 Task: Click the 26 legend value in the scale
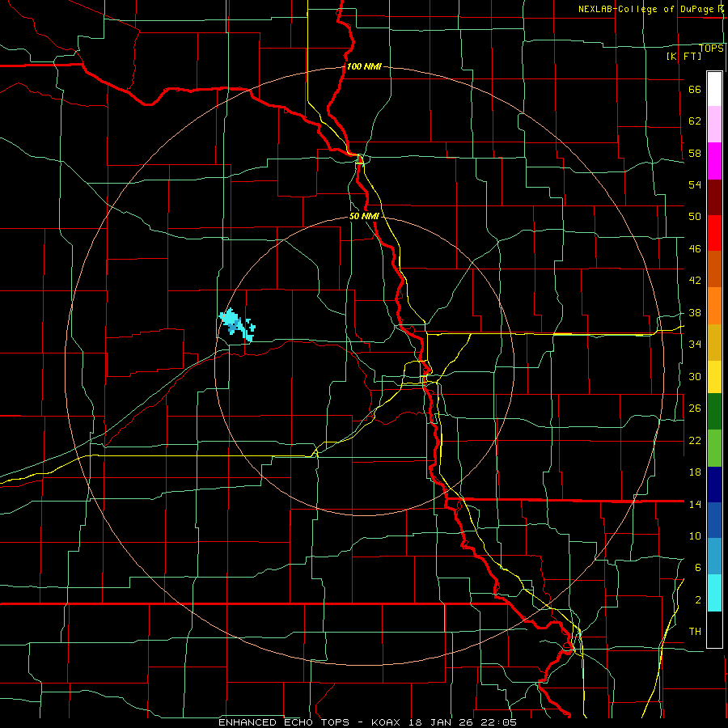pyautogui.click(x=695, y=408)
